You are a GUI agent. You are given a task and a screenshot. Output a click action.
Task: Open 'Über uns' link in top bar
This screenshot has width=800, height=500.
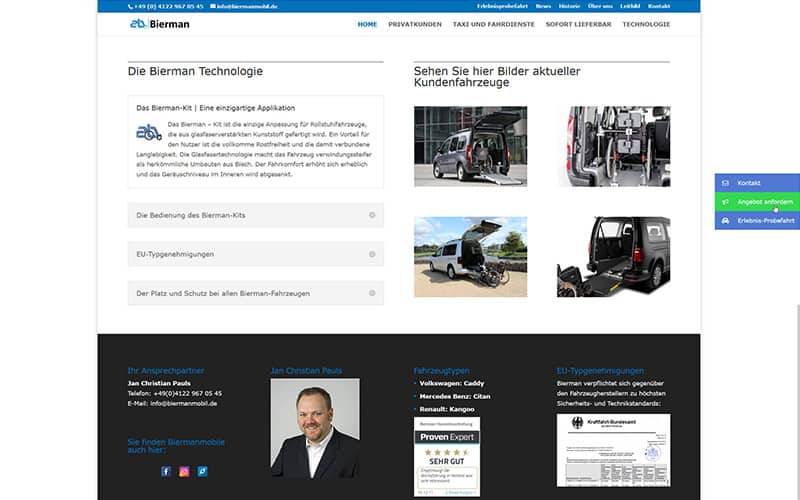coord(600,6)
